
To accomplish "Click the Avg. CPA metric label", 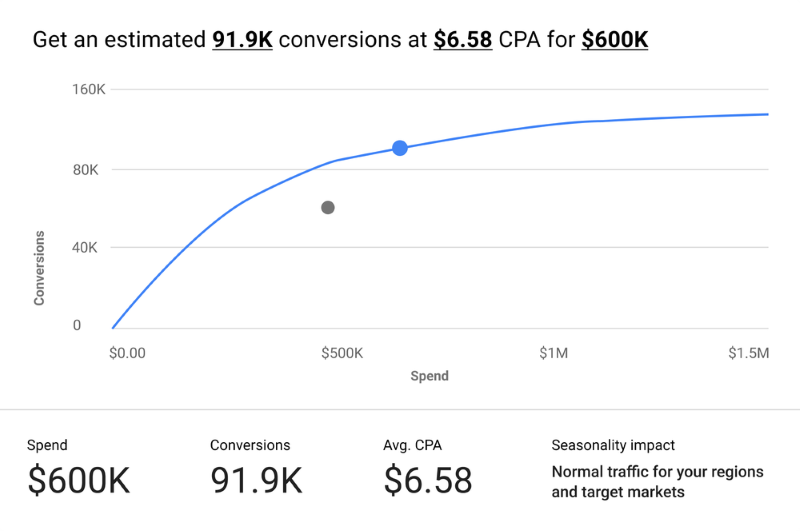I will click(412, 445).
